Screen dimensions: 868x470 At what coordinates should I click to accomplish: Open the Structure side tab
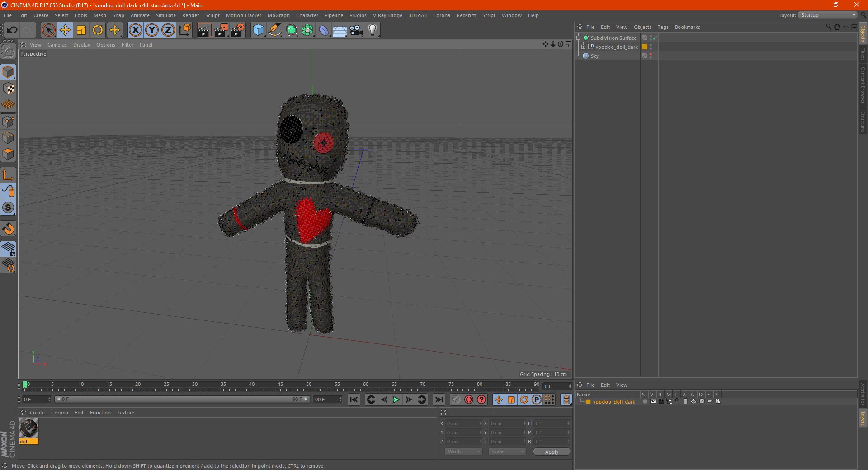(x=863, y=121)
